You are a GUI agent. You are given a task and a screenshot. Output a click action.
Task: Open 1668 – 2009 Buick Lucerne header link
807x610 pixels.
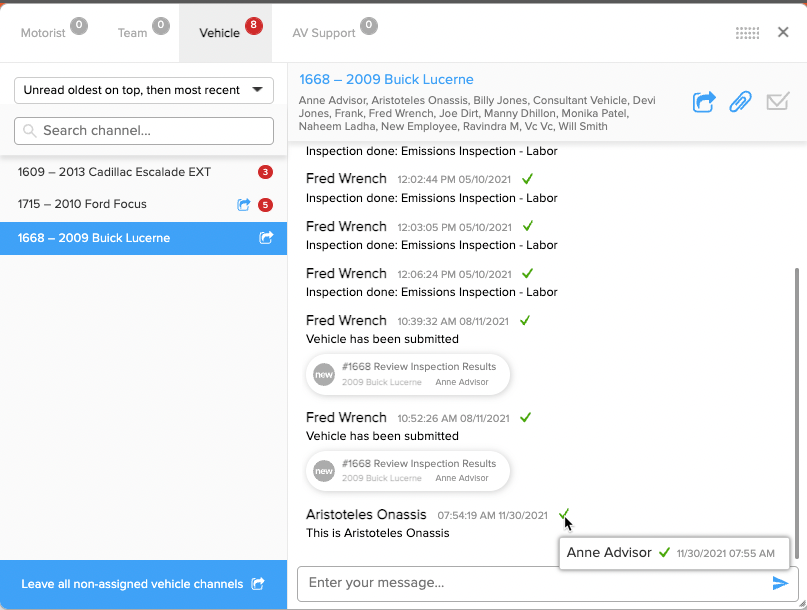pyautogui.click(x=386, y=79)
